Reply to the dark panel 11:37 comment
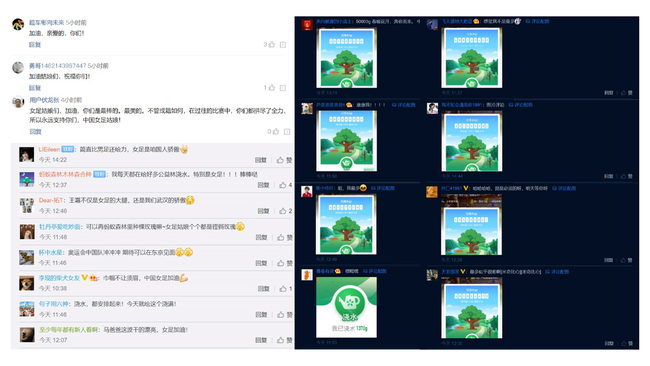650x366 pixels. tap(609, 93)
